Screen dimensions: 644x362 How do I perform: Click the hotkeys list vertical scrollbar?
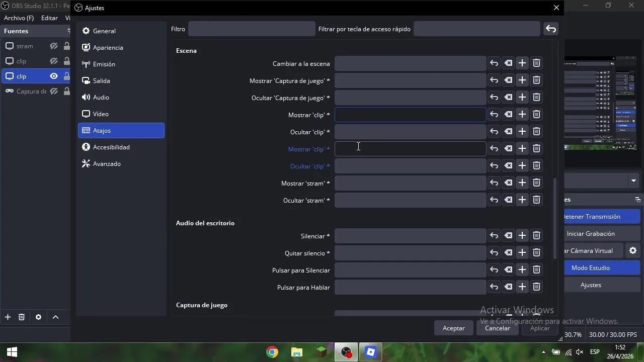click(x=555, y=219)
